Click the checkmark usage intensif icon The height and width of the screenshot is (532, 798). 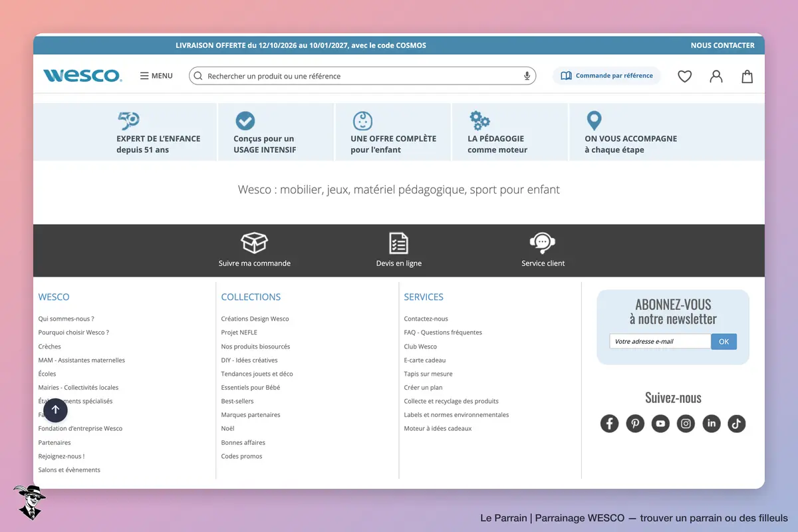point(245,120)
